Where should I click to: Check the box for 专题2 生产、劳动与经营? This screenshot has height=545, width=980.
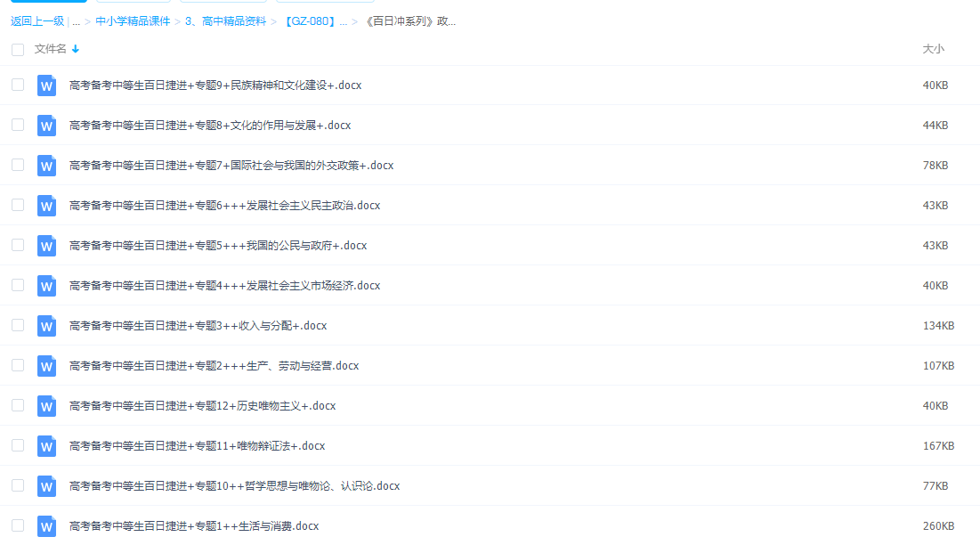pos(17,366)
